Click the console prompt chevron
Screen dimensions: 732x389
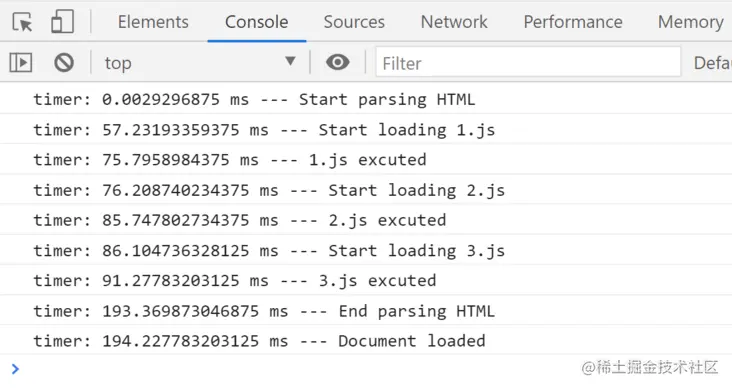click(15, 369)
